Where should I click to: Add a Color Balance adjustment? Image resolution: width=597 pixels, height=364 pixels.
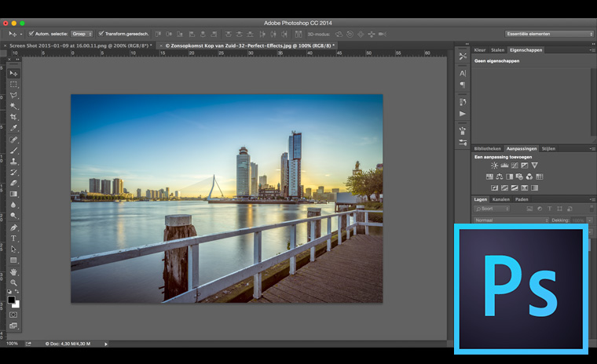499,177
